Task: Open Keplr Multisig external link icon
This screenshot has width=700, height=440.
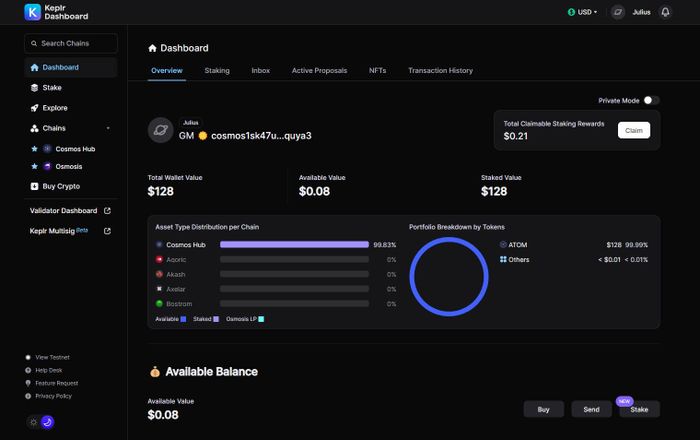Action: click(x=107, y=231)
